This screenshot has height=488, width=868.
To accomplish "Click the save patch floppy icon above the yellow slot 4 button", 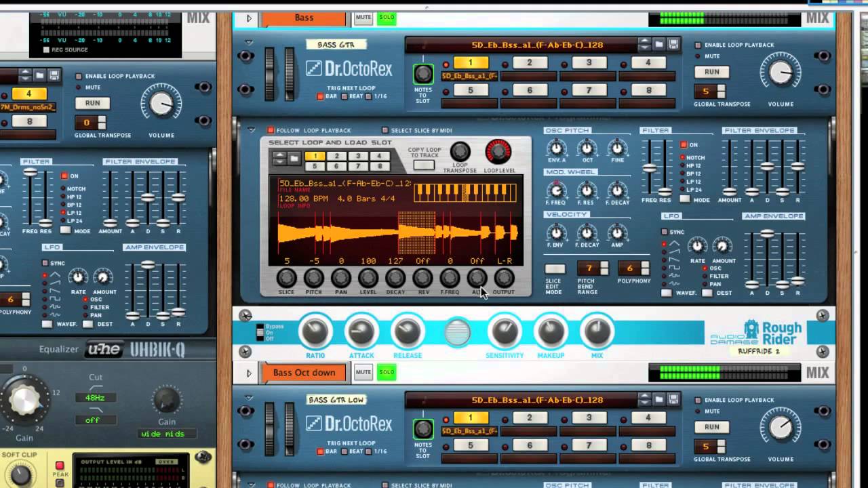I will 54,75.
